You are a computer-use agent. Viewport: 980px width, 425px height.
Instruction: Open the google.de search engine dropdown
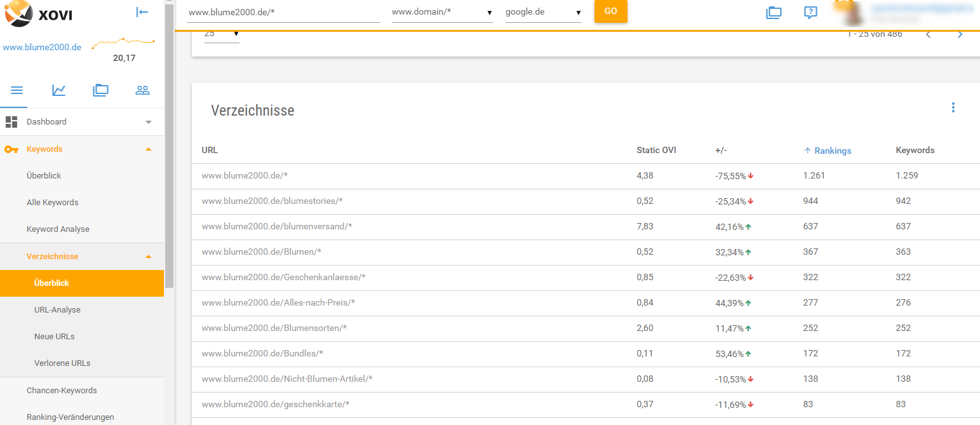[x=544, y=12]
